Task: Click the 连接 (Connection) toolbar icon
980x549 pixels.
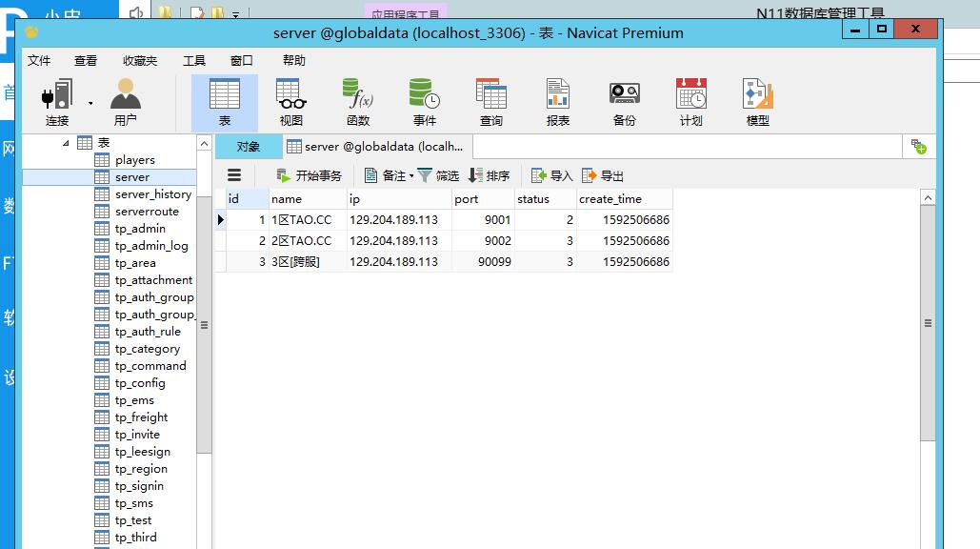Action: pyautogui.click(x=57, y=101)
